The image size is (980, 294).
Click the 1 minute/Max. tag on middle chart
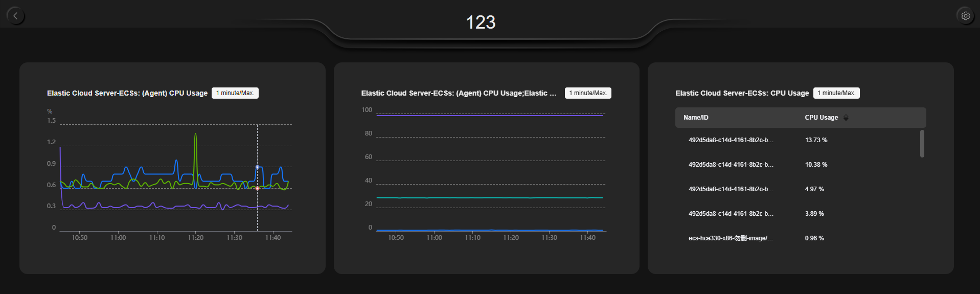[x=588, y=93]
